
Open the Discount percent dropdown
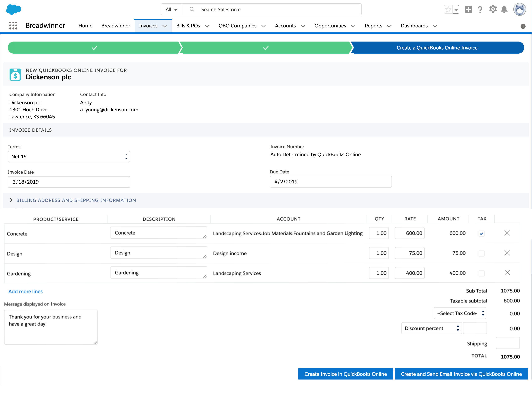431,328
